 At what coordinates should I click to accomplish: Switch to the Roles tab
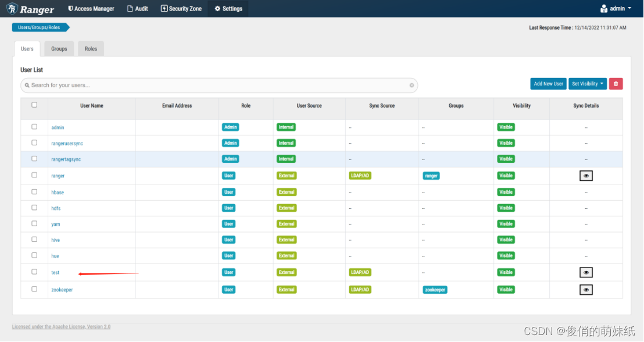[x=91, y=49]
